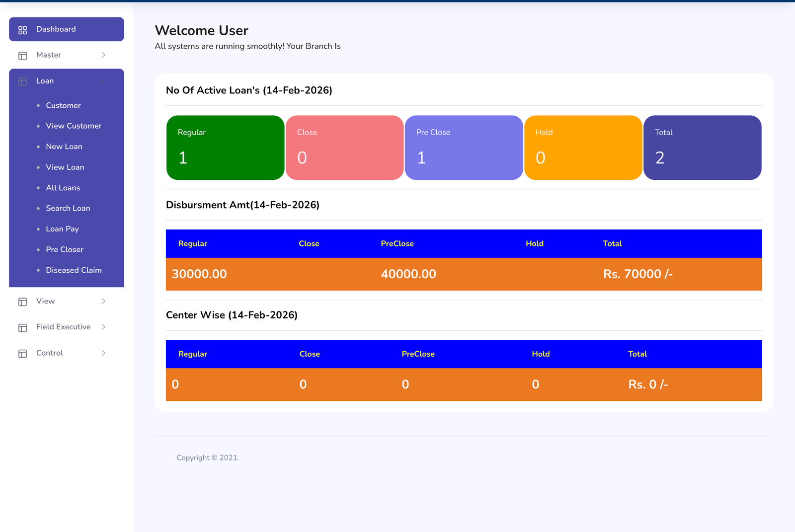Open the Dashboard menu item
This screenshot has width=795, height=532.
(x=67, y=29)
